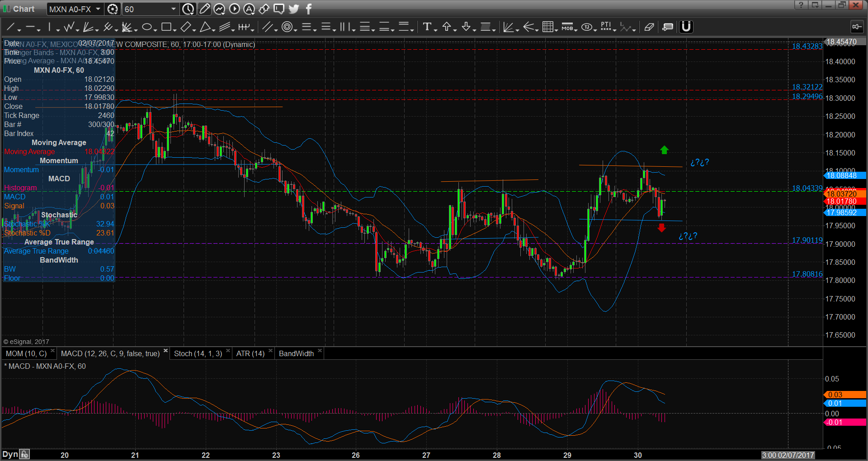Click the red 18.01780 last price label

point(844,201)
